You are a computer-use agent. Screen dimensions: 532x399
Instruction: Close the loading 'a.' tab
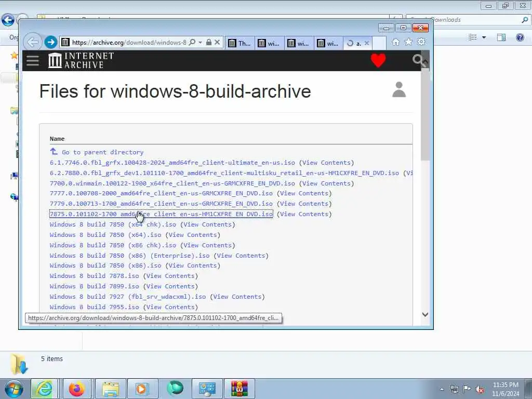pyautogui.click(x=367, y=43)
